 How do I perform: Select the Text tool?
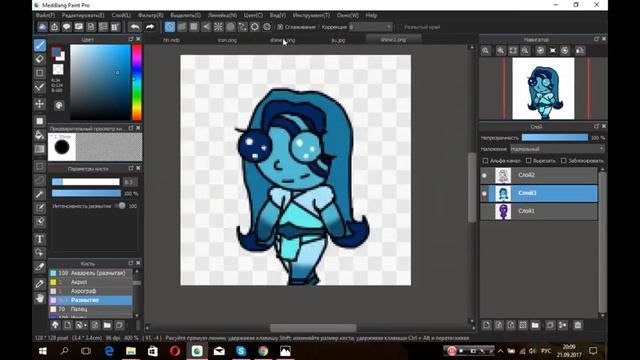40,239
